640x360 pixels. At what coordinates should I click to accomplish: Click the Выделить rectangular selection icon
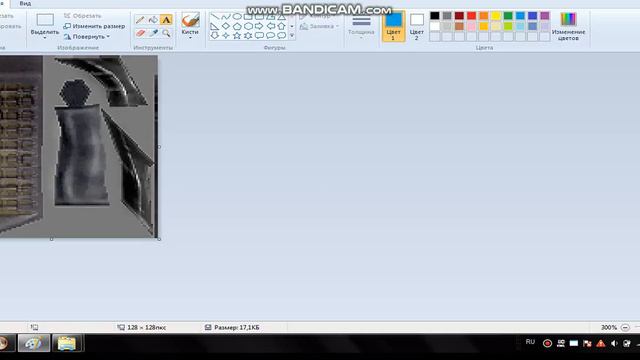point(45,20)
